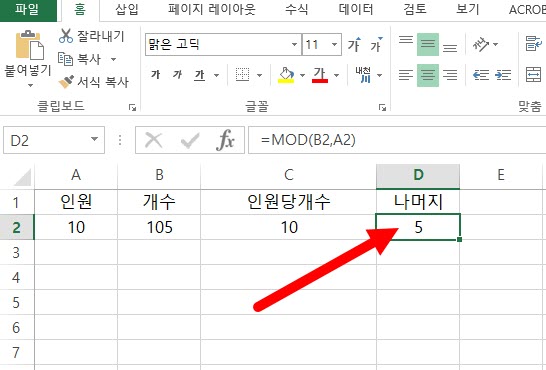Decrease font size with small 가 icon
Image resolution: width=546 pixels, height=370 pixels.
(x=376, y=45)
